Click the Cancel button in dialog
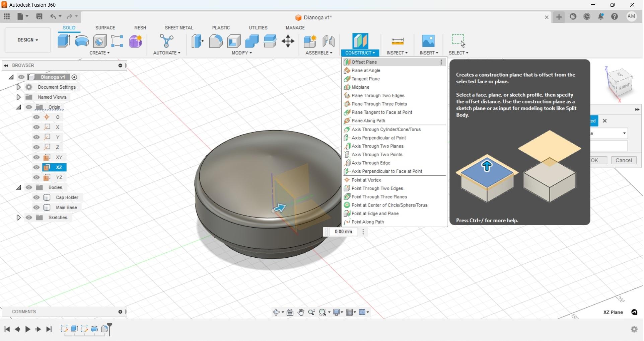 point(624,160)
